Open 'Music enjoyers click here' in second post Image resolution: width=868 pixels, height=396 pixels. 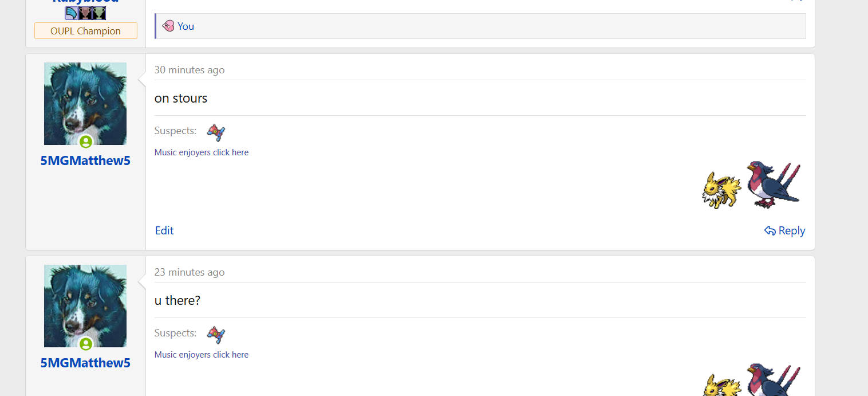tap(202, 355)
